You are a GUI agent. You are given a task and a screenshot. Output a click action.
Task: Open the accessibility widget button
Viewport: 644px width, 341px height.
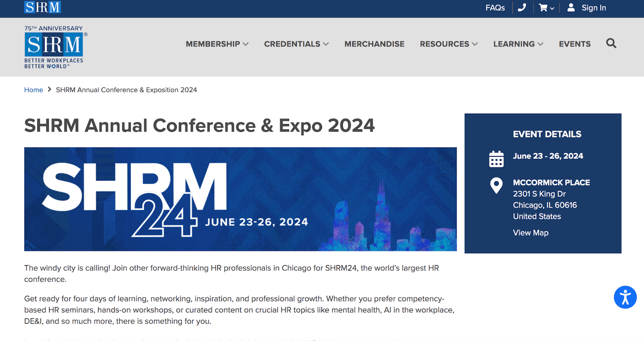click(x=625, y=297)
